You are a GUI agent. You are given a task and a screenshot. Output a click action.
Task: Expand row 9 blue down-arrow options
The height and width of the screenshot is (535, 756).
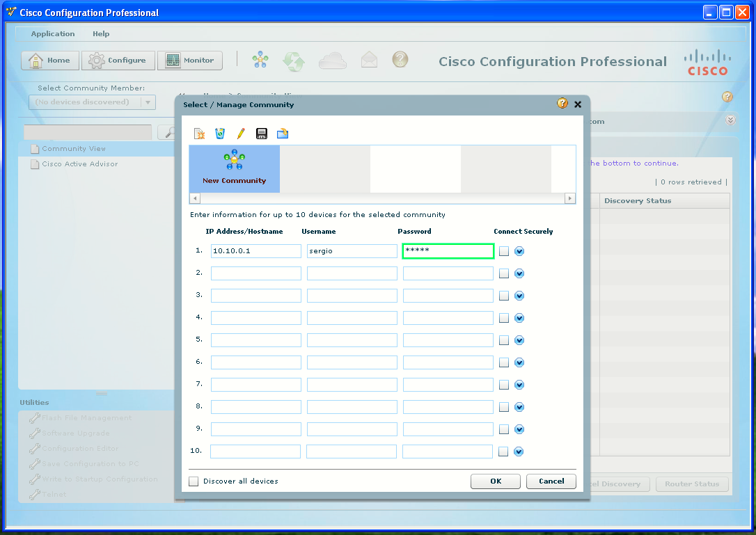519,429
